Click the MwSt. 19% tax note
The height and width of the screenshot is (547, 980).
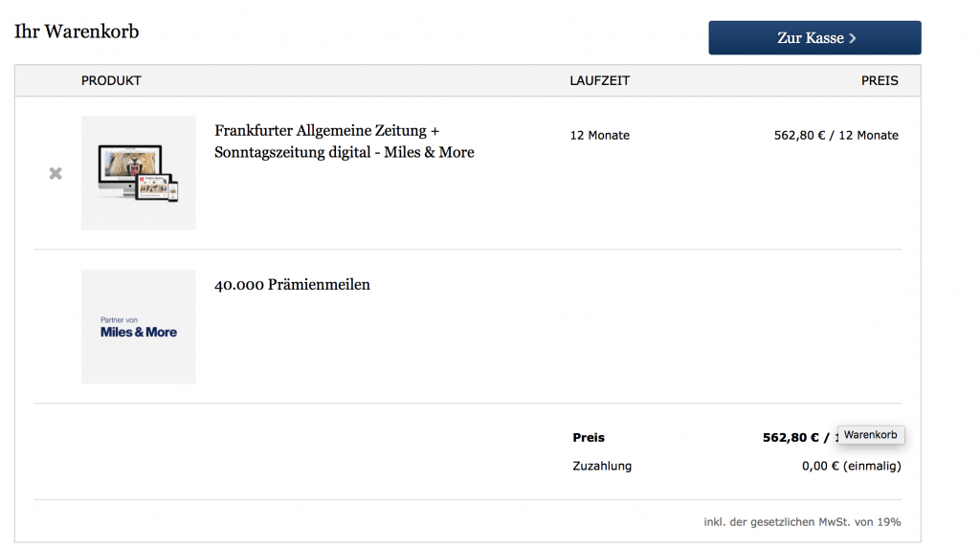[x=802, y=522]
